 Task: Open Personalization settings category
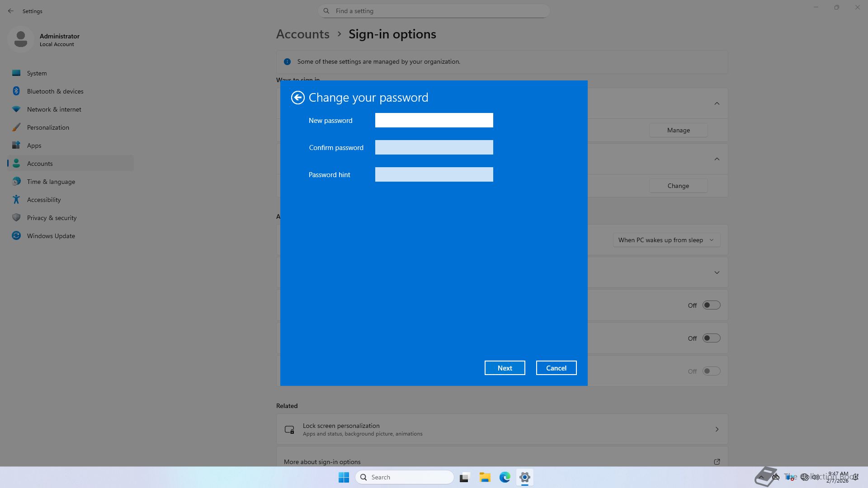tap(48, 127)
